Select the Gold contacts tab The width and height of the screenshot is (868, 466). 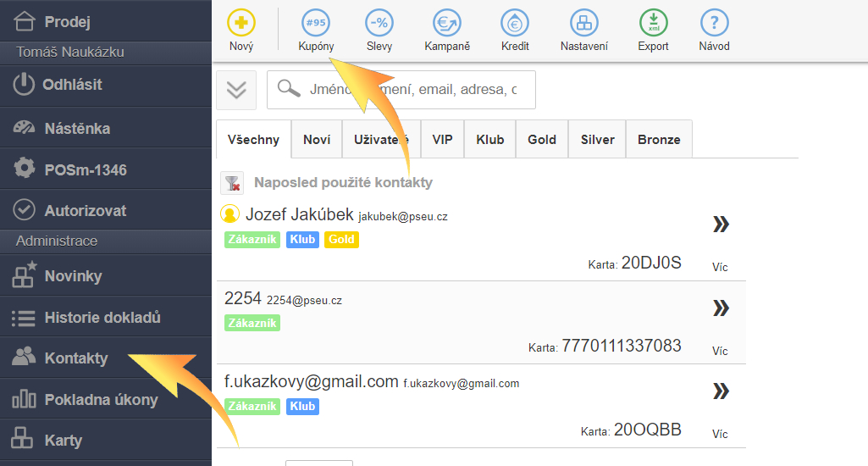[542, 140]
